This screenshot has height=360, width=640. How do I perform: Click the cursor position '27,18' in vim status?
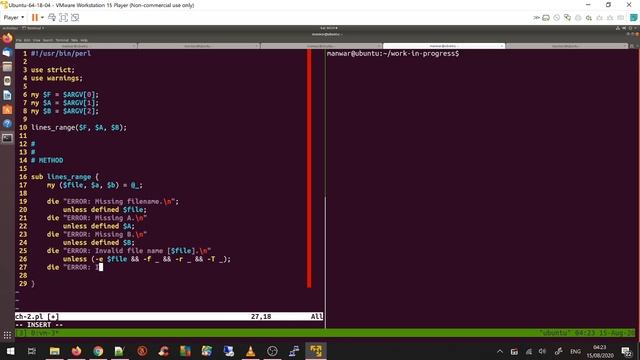(x=261, y=316)
